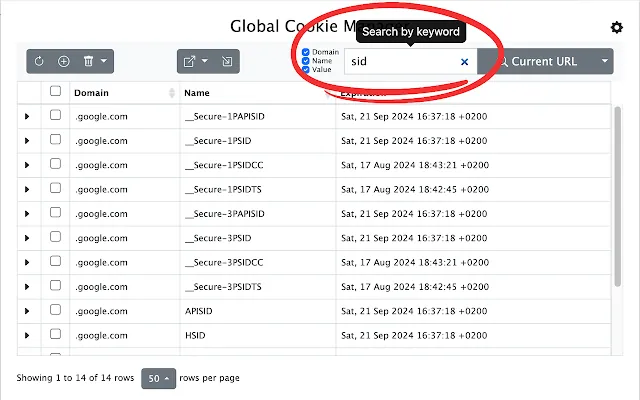
Task: Select checkbox for __Secure-1PSIDTS row
Action: click(x=55, y=188)
